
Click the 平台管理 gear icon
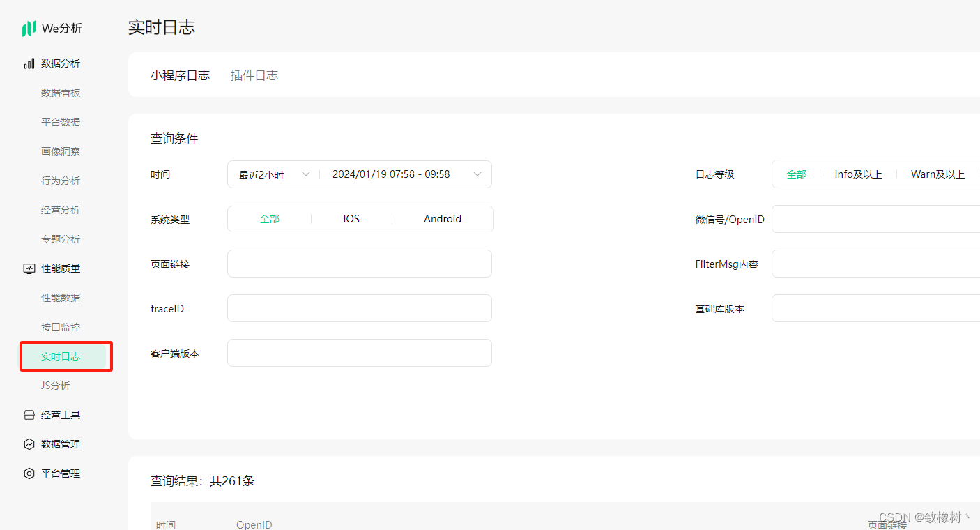29,474
